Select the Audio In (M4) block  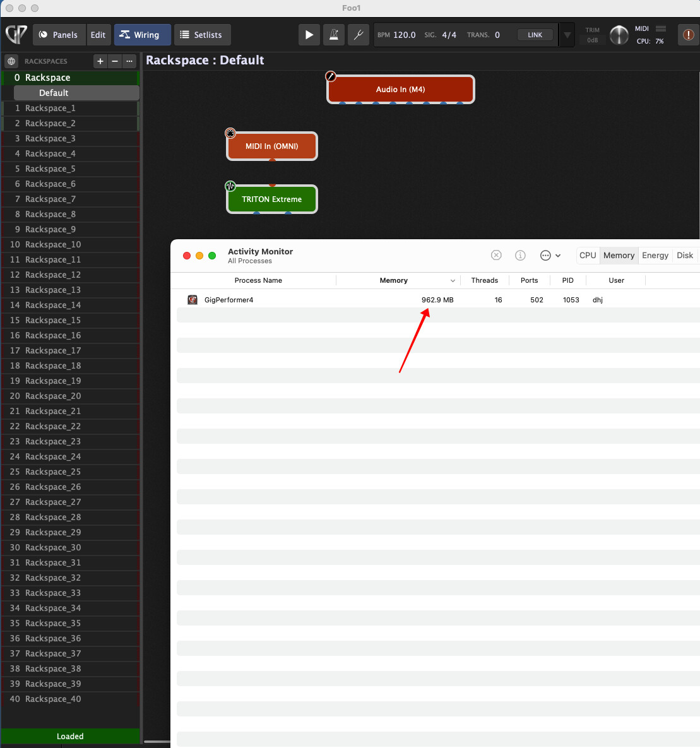pyautogui.click(x=400, y=89)
